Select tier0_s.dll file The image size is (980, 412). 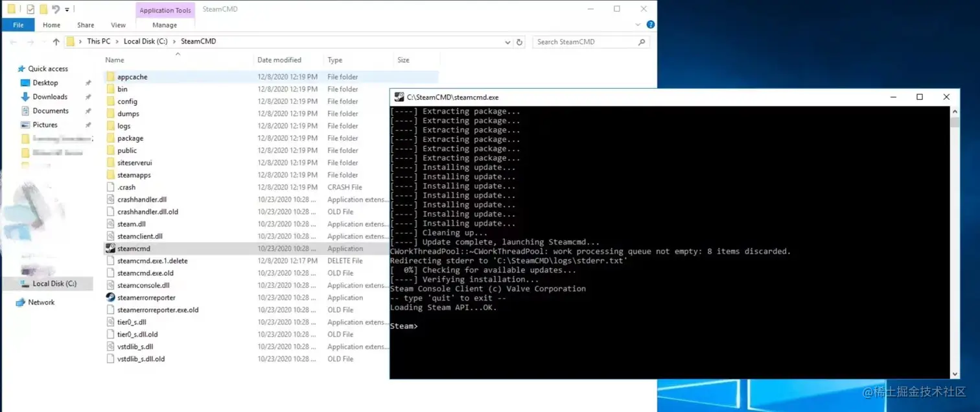click(132, 322)
